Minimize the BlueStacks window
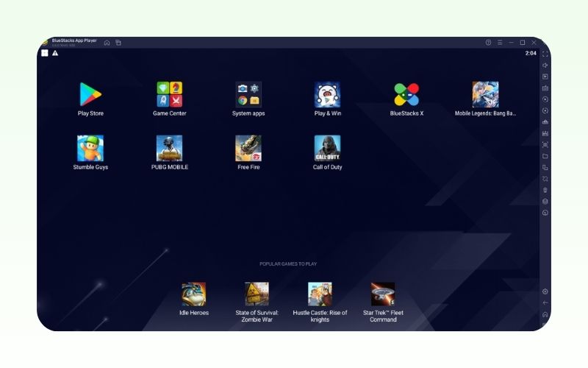Image resolution: width=588 pixels, height=368 pixels. click(x=511, y=43)
